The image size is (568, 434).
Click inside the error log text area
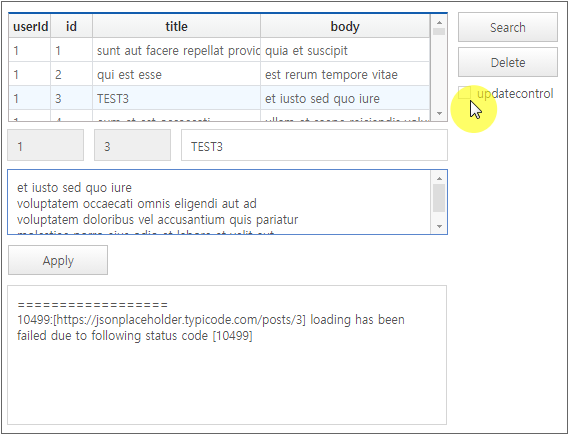coord(227,355)
